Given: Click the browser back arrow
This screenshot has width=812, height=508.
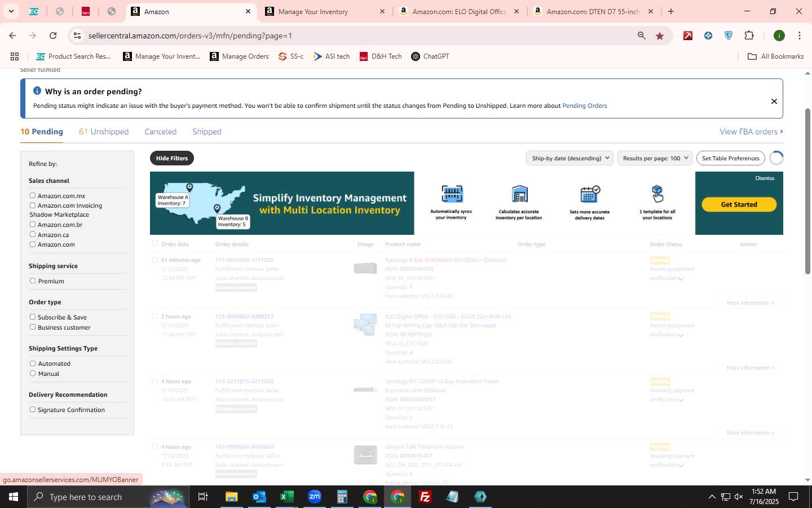Looking at the screenshot, I should pyautogui.click(x=12, y=36).
